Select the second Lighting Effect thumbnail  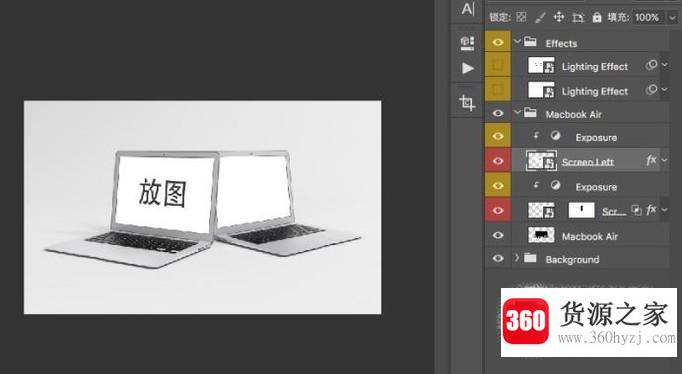pos(541,90)
